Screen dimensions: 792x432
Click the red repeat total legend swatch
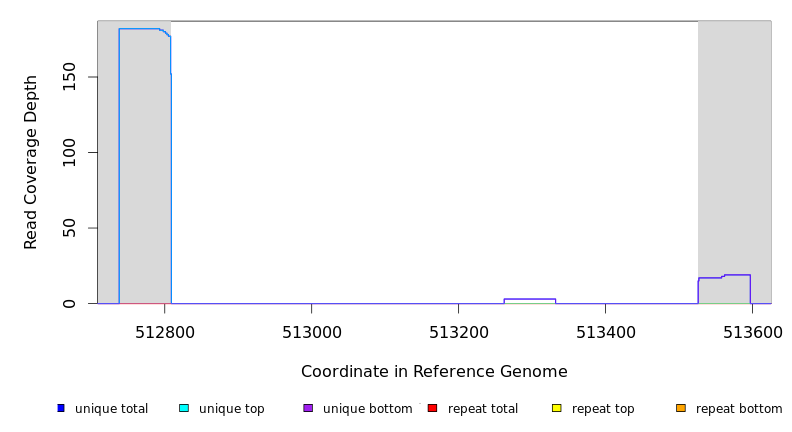click(432, 408)
